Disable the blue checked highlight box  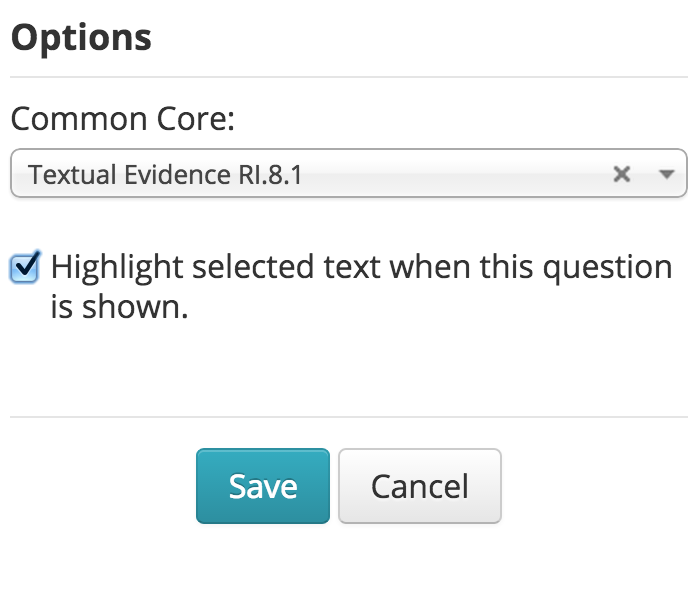(x=24, y=268)
